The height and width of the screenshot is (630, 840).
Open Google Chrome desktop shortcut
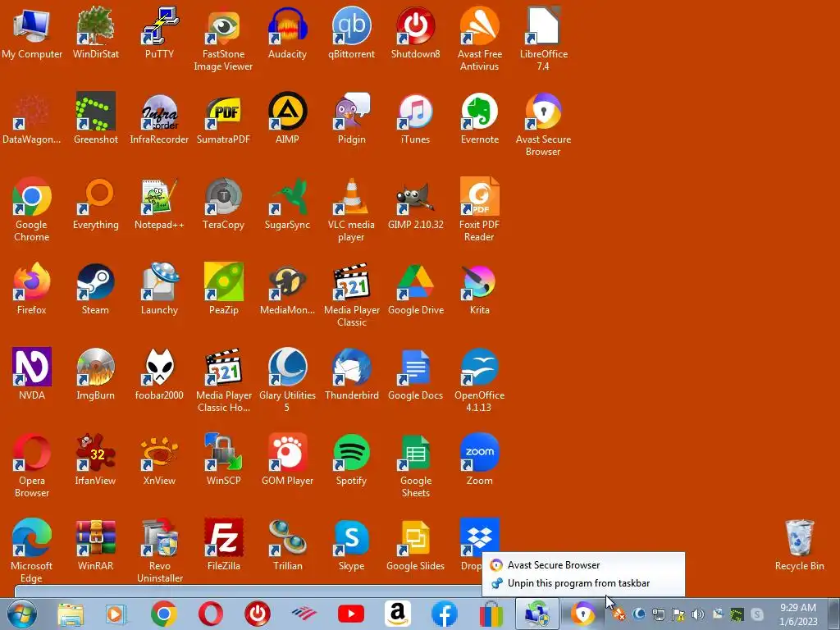[32, 209]
